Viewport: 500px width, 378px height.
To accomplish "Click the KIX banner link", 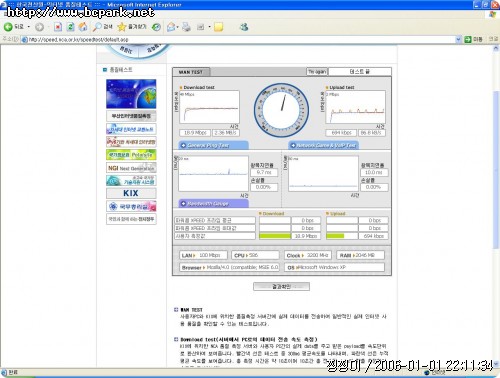I will (x=131, y=193).
